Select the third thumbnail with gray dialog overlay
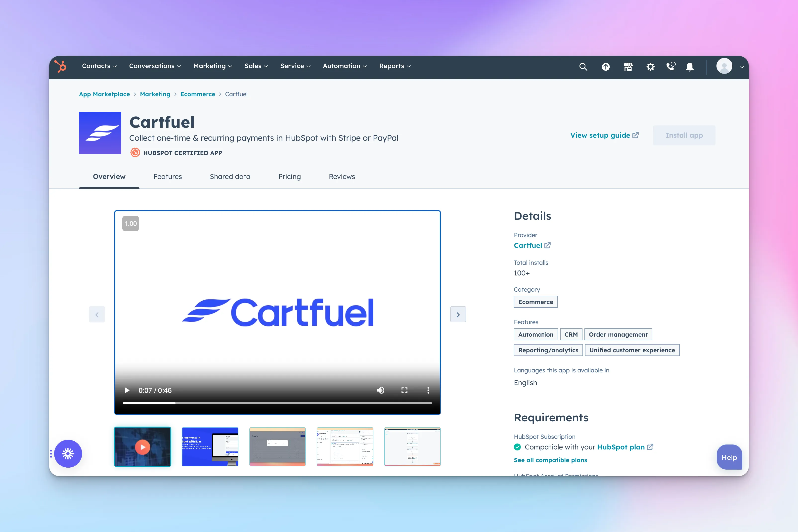The height and width of the screenshot is (532, 798). click(277, 447)
